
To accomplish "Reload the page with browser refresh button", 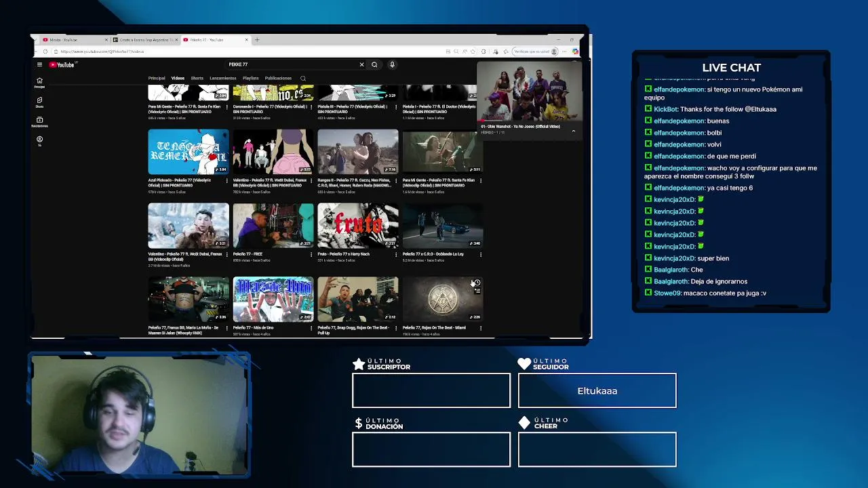I will 45,52.
